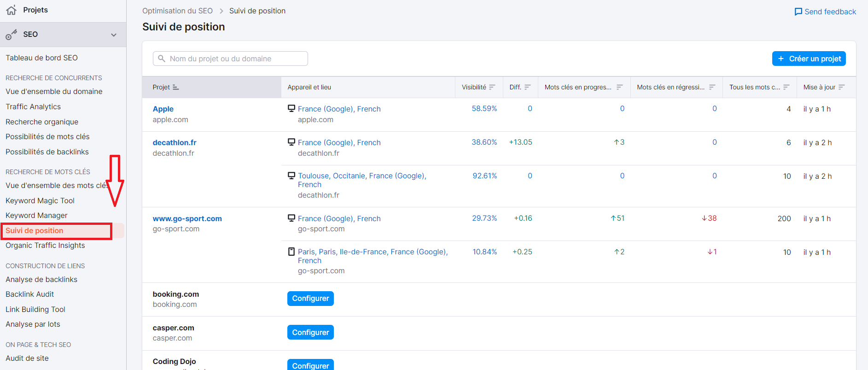
Task: Open the Apple project link
Action: [163, 109]
